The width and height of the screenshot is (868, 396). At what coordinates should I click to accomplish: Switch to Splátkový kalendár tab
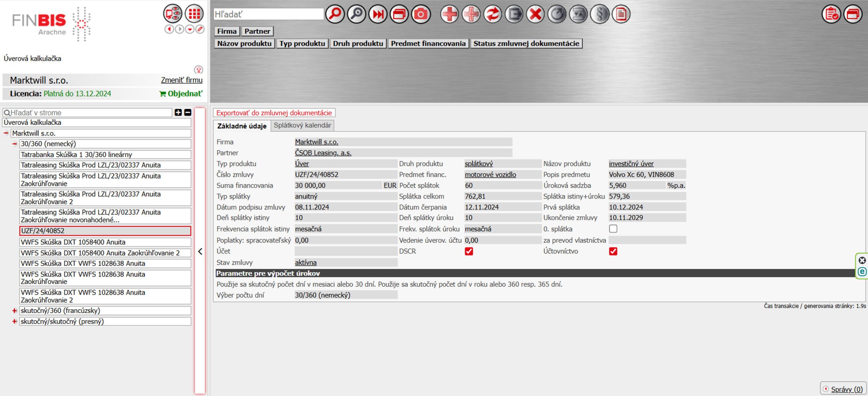click(302, 125)
